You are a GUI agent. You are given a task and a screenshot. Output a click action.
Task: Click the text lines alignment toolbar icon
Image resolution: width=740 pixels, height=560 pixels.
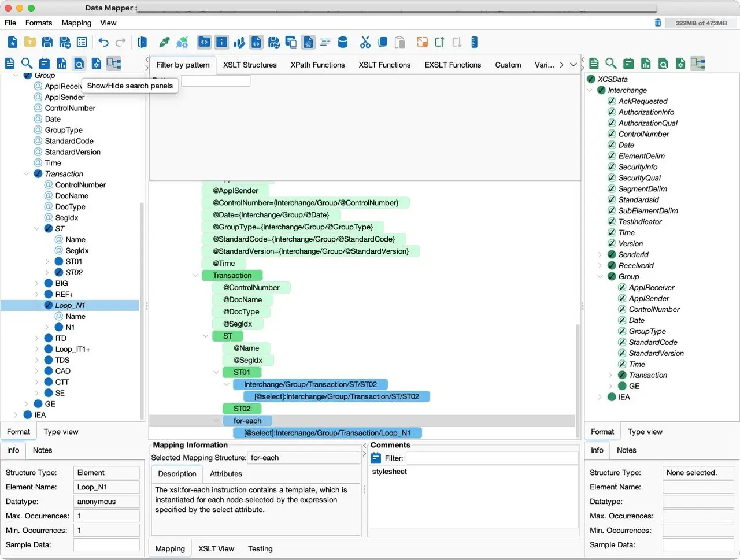(325, 42)
